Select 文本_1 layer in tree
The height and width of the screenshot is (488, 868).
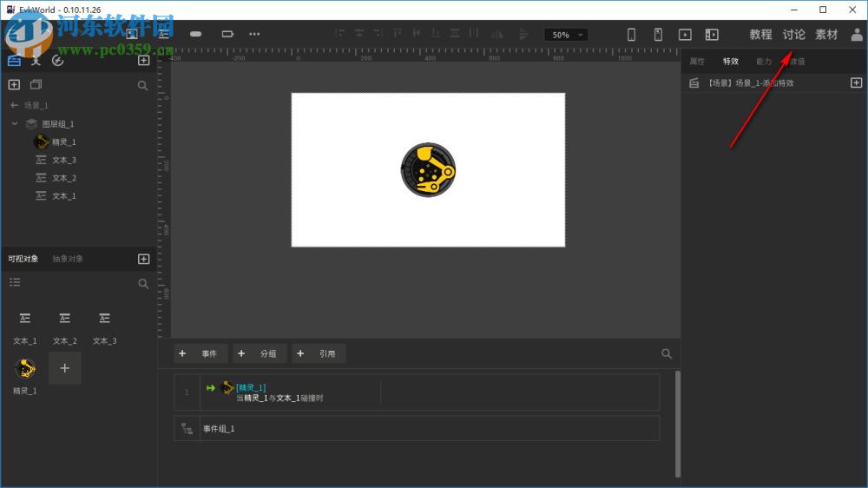(x=63, y=196)
